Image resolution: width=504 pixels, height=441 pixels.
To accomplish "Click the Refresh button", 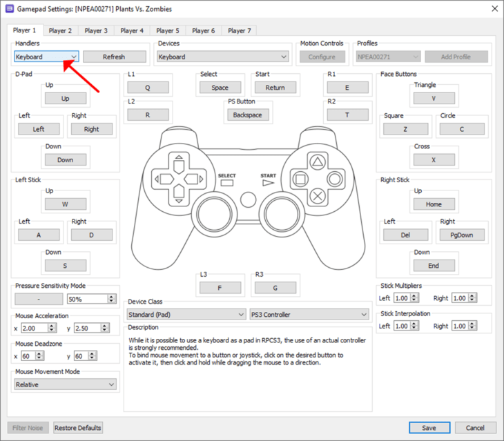I will pos(115,57).
